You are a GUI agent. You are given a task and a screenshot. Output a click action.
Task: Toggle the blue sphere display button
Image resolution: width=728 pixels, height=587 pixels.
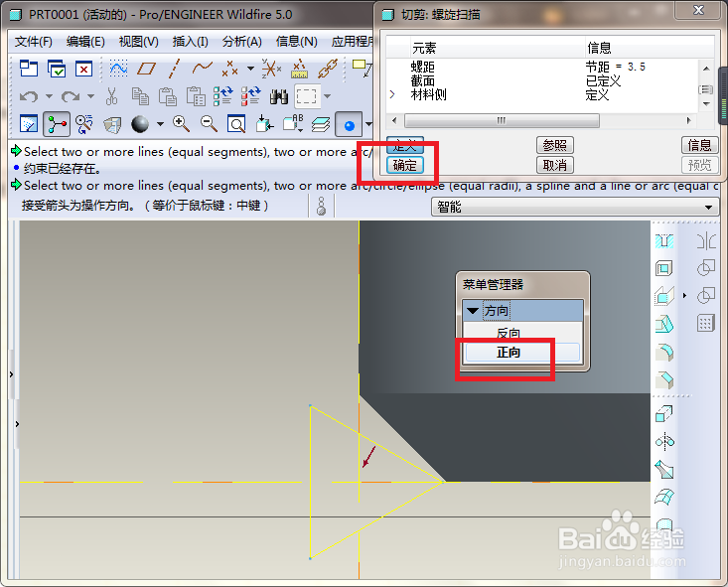pos(349,124)
